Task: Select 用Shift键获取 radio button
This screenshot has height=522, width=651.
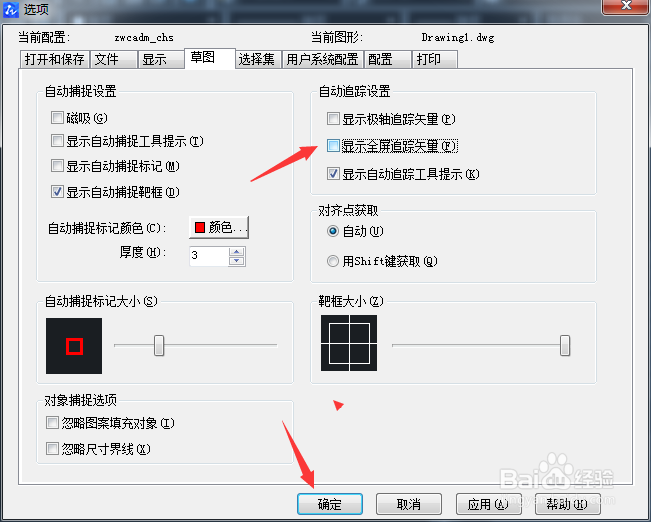Action: [333, 261]
